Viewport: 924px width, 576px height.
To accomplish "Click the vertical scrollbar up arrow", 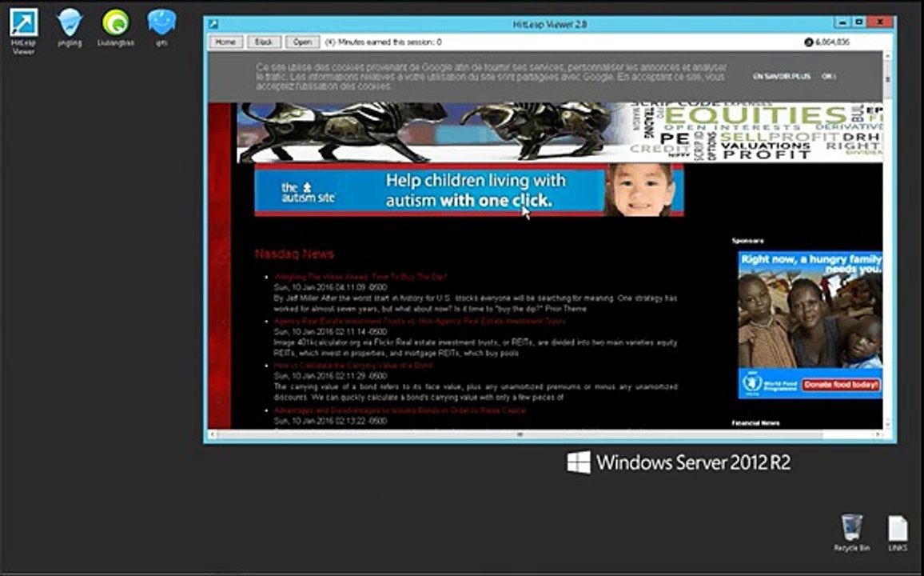I will pos(887,57).
